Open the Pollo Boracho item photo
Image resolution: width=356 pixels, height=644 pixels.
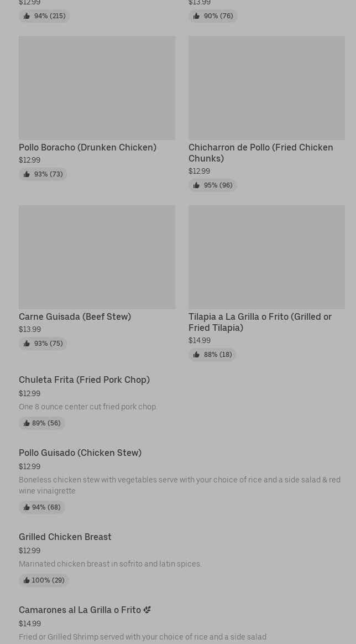pyautogui.click(x=97, y=88)
